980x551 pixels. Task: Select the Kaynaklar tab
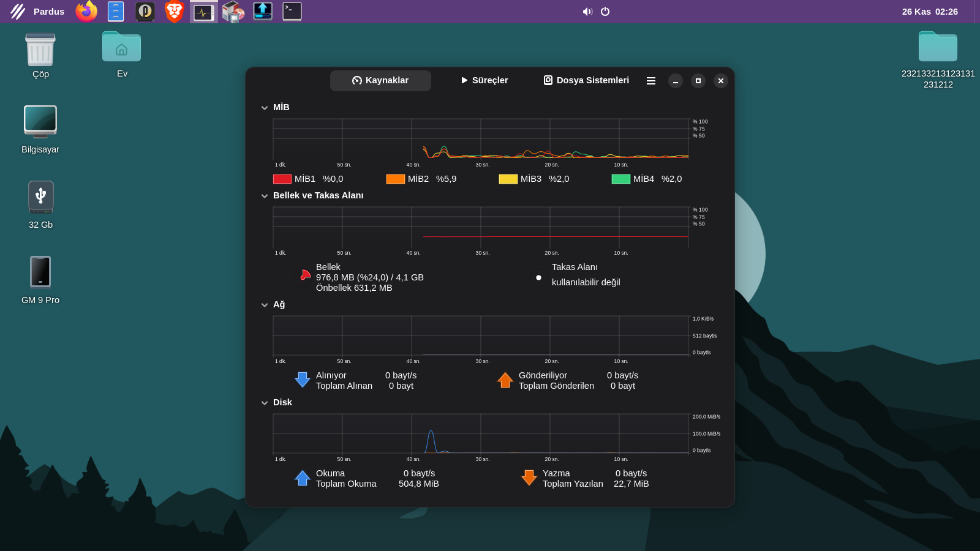click(x=380, y=80)
